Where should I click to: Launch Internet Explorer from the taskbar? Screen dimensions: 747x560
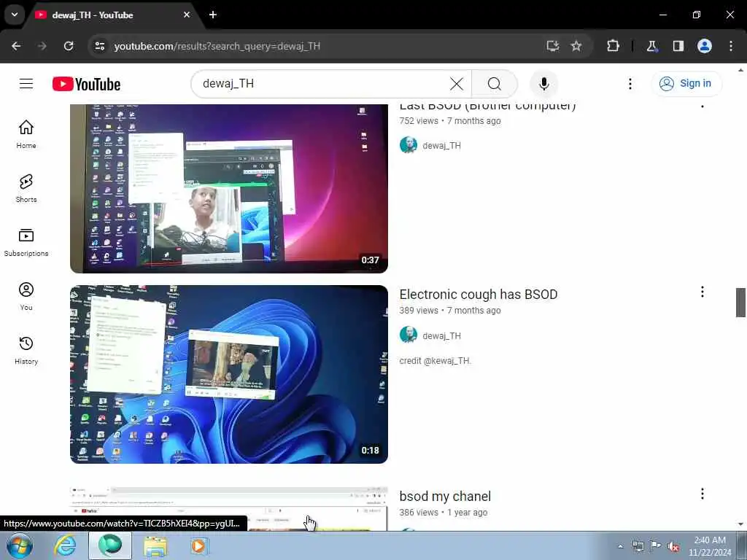pos(65,546)
